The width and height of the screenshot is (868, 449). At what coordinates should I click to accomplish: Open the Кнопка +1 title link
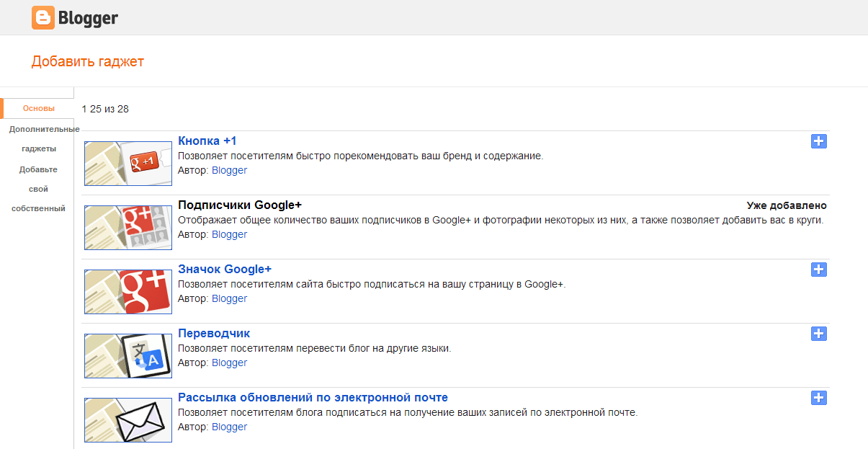(x=207, y=141)
